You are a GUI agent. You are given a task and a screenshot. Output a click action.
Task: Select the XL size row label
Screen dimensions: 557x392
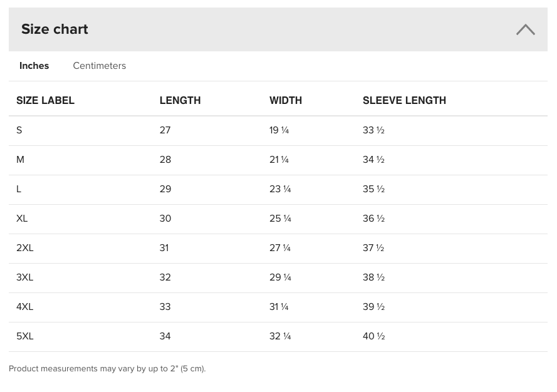point(22,219)
